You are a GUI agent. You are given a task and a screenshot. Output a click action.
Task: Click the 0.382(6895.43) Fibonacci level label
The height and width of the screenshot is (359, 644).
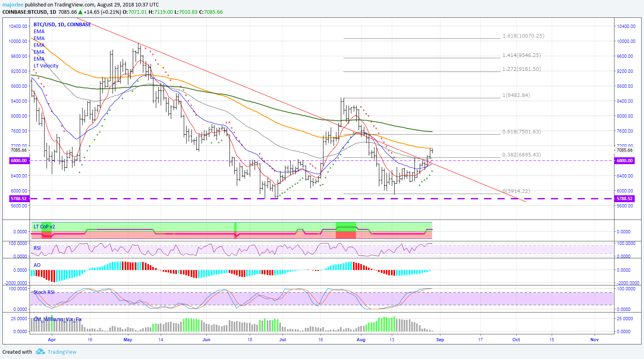522,155
